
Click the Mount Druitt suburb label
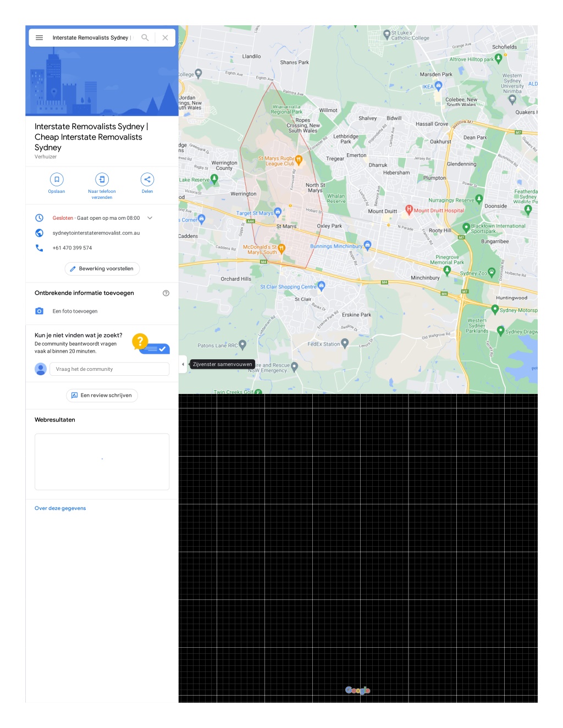[x=383, y=211]
